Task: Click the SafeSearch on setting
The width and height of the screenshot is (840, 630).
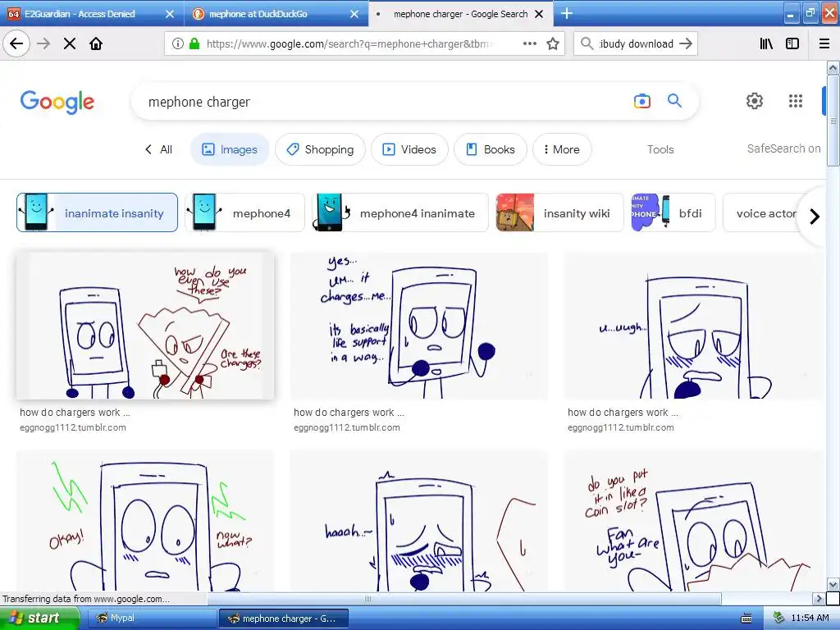Action: (x=783, y=148)
